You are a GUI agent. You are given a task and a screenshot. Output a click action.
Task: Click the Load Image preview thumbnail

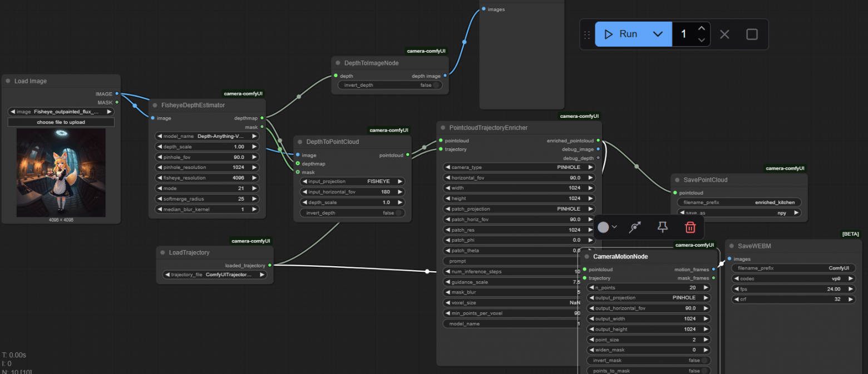61,172
